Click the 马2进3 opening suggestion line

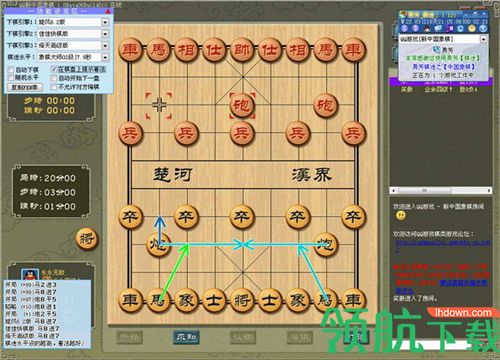[x=31, y=285]
